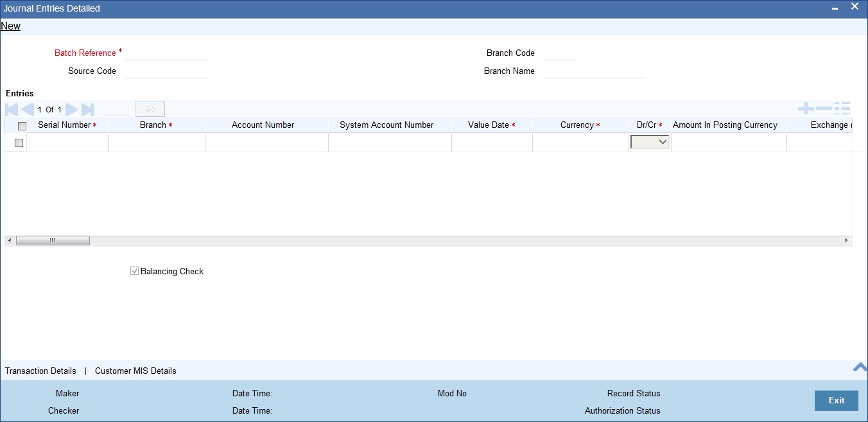868x422 pixels.
Task: Open Transaction Details tab
Action: tap(40, 371)
